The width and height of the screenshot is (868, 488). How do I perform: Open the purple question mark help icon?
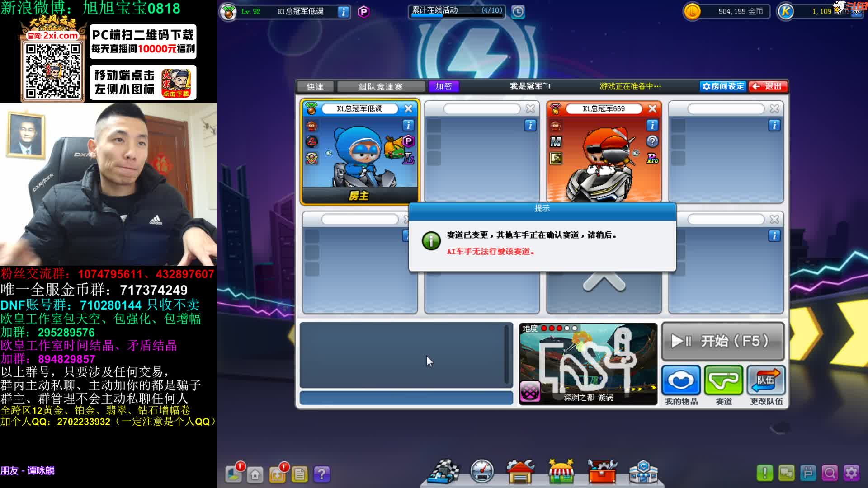[322, 474]
